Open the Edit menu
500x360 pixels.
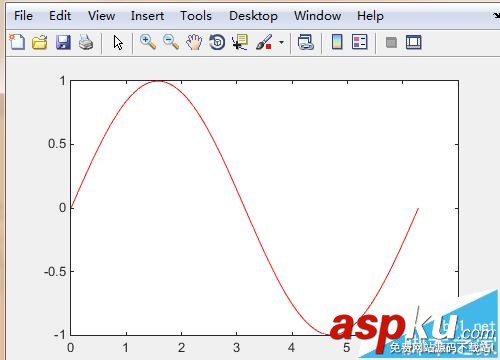click(60, 16)
